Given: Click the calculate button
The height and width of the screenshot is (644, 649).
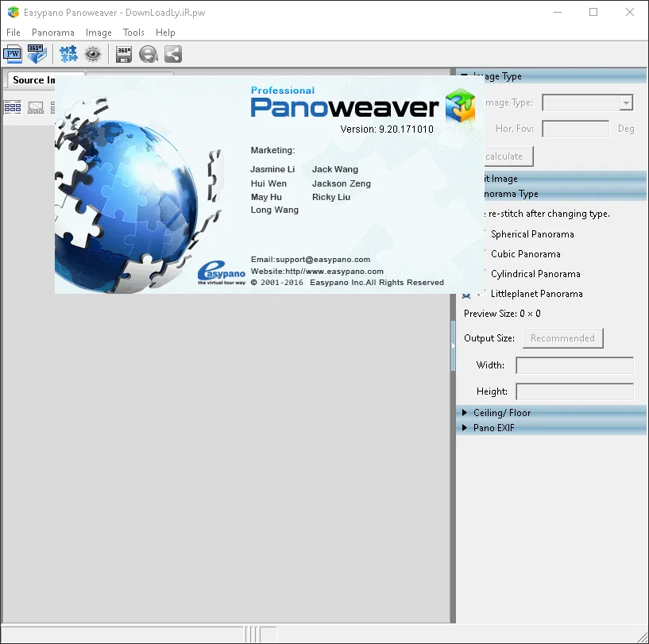Looking at the screenshot, I should [x=508, y=156].
